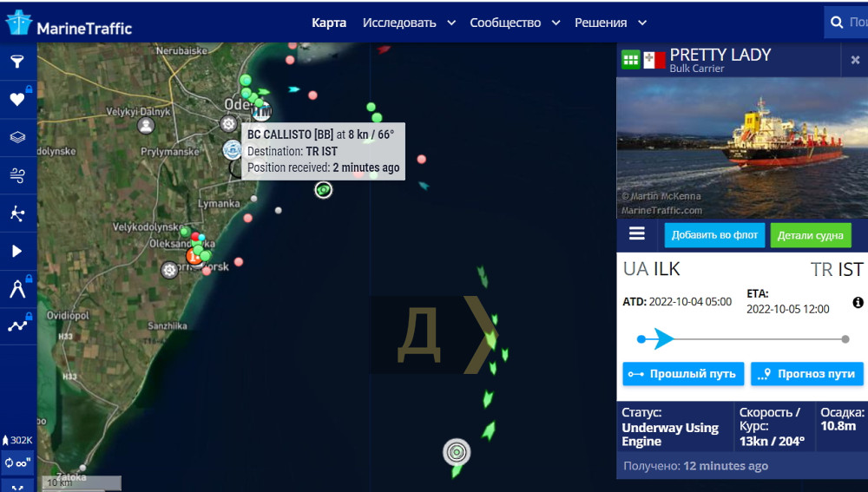The image size is (868, 492).
Task: Open the analytics trend line icon
Action: 17,326
